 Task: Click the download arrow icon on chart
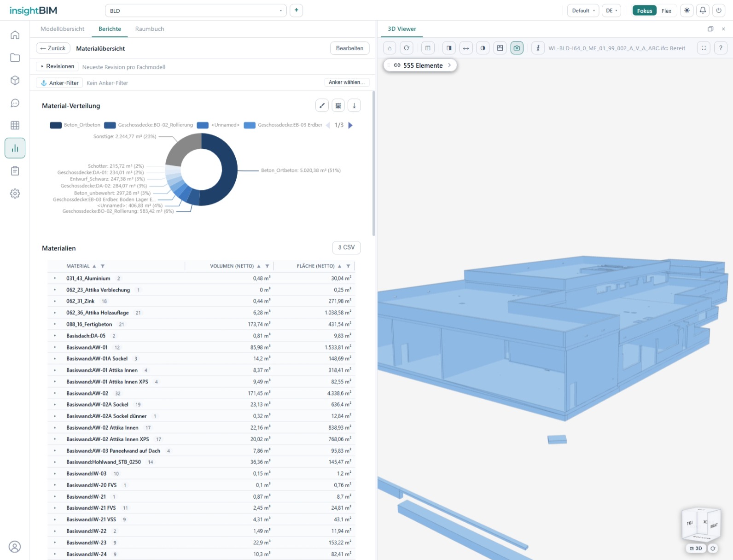click(x=354, y=105)
